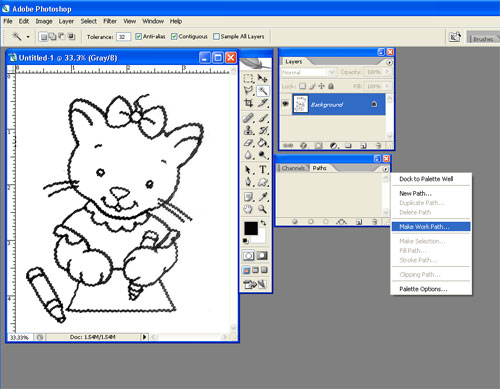Screen dimensions: 500x389
Task: Select the Eraser tool
Action: [x=248, y=143]
